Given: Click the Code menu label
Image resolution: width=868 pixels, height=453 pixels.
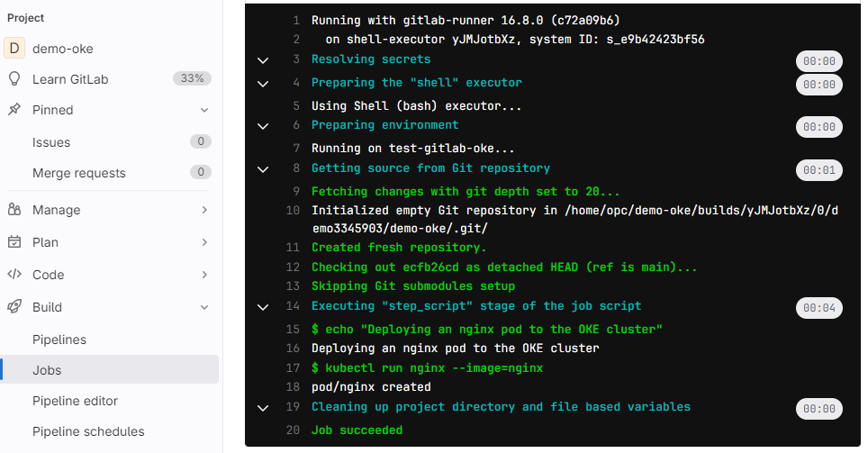Looking at the screenshot, I should point(48,275).
